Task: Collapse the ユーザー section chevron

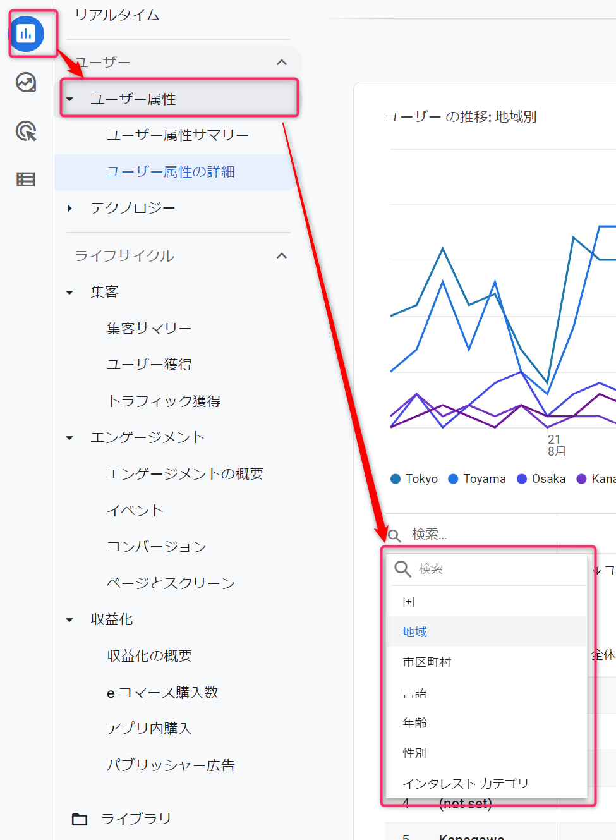Action: (x=282, y=62)
